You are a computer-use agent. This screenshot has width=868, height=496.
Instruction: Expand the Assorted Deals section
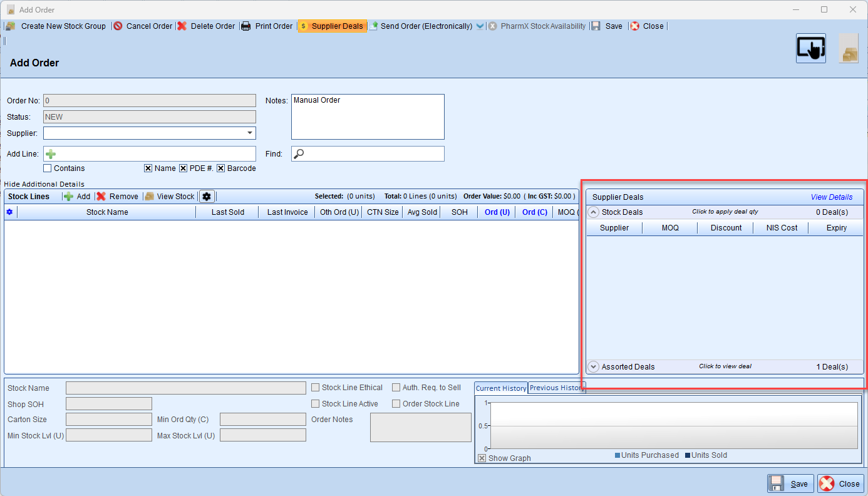click(x=594, y=367)
